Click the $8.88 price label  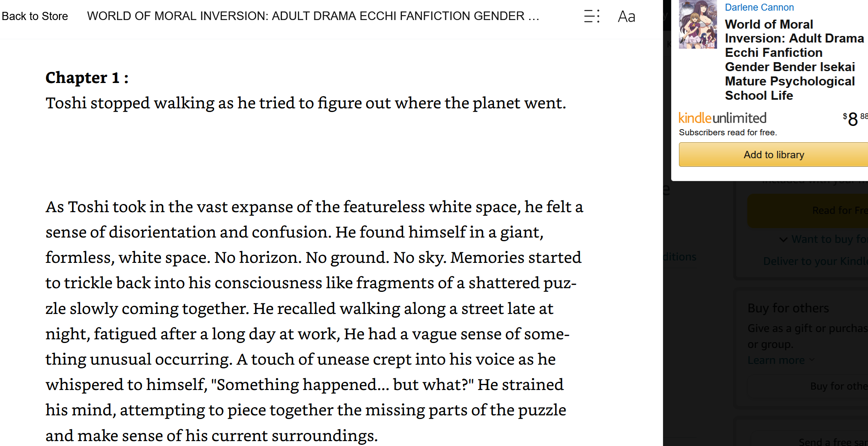[x=855, y=119]
